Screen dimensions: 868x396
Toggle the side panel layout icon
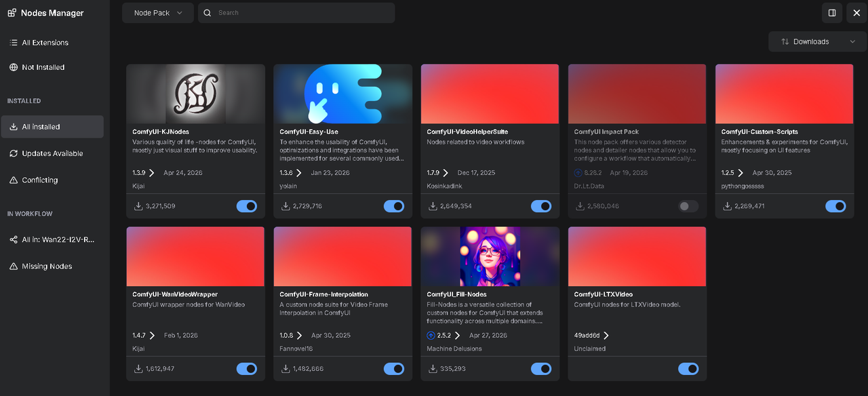click(832, 13)
